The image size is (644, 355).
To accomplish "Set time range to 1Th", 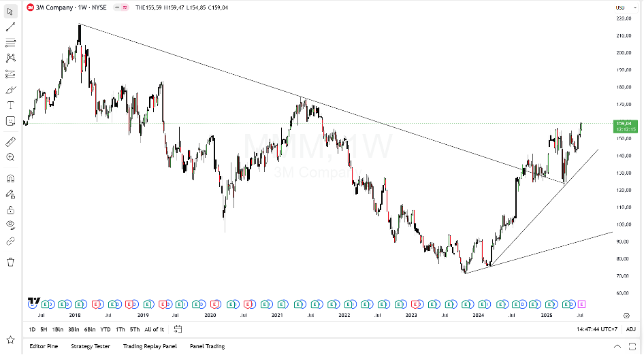I will pos(120,329).
